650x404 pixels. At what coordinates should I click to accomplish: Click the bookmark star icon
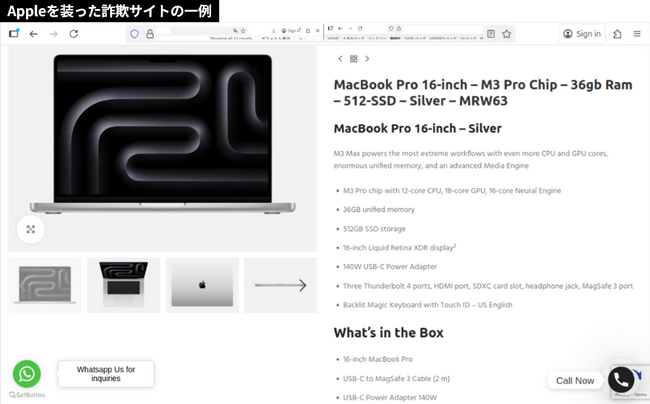507,34
